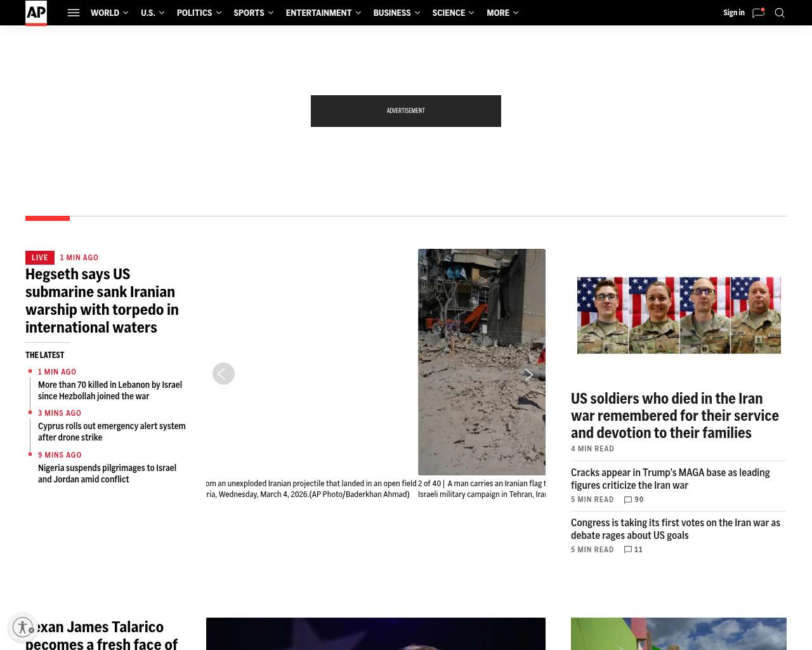Click the '3 MINS AGO' timestamp
The width and height of the screenshot is (812, 650).
(60, 413)
